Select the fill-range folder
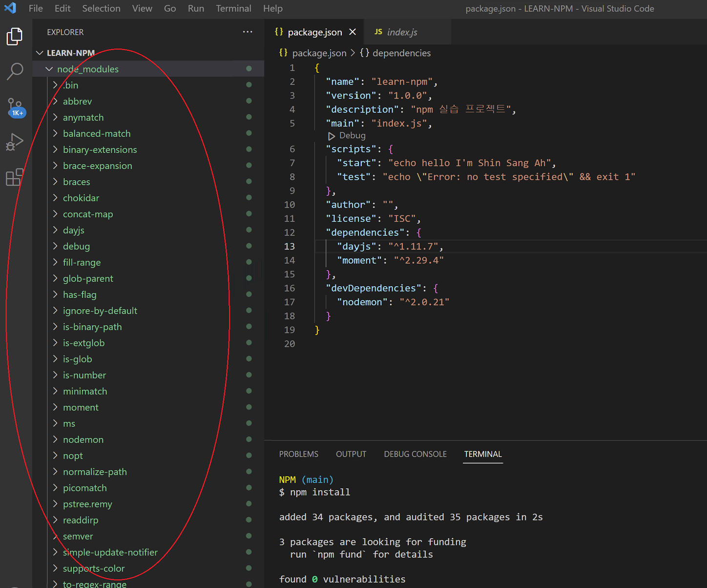The width and height of the screenshot is (707, 588). tap(148, 262)
